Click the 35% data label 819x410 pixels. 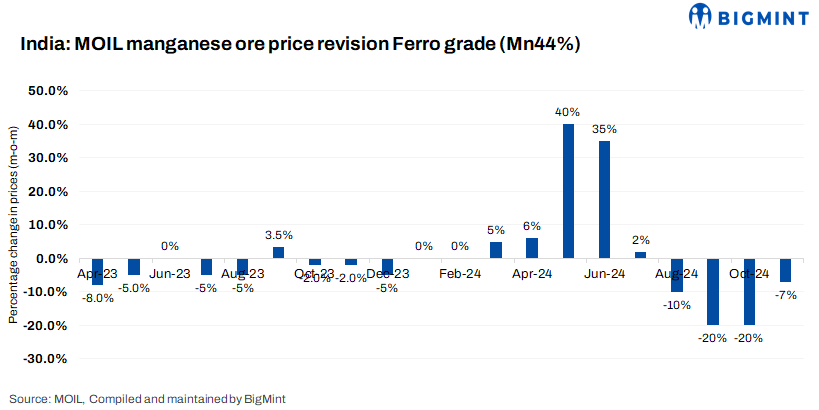[604, 129]
